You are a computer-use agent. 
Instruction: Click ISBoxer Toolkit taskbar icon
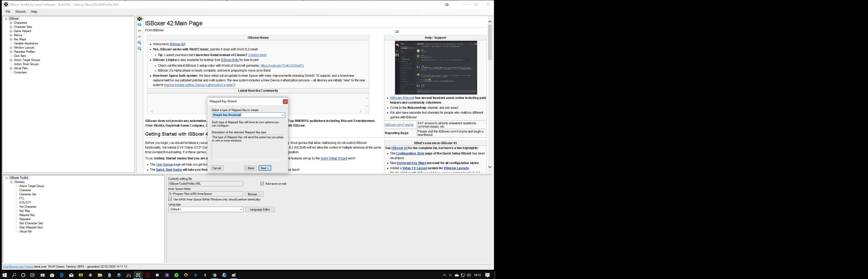click(x=138, y=275)
